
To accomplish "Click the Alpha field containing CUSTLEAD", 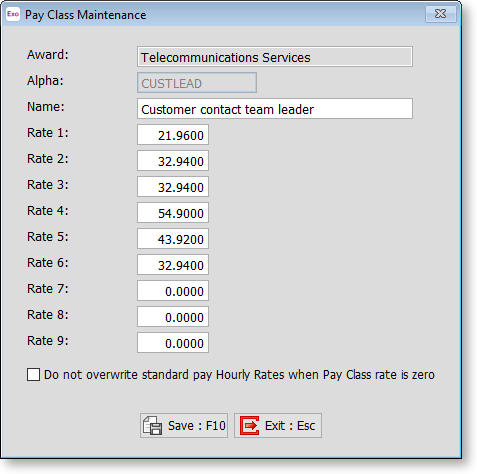I will click(x=197, y=83).
